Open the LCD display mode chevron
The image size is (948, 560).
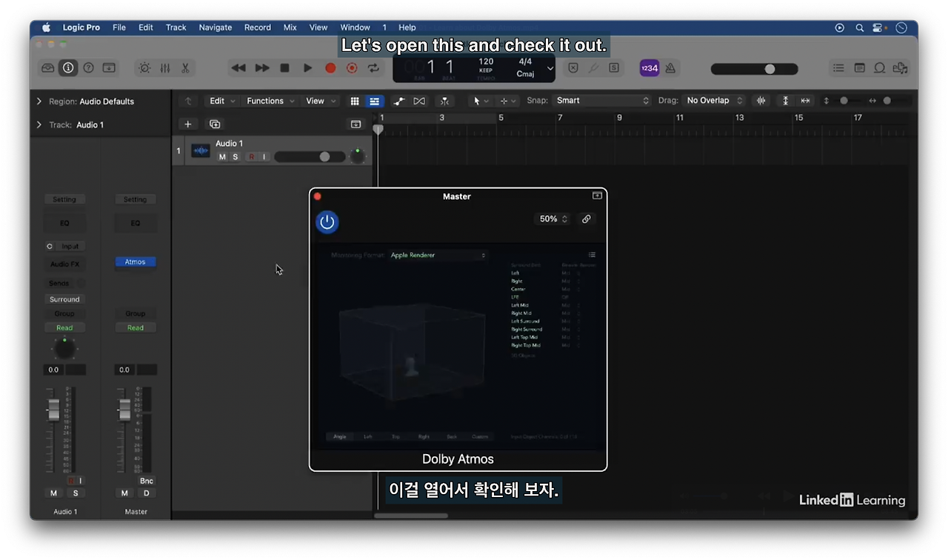point(550,68)
